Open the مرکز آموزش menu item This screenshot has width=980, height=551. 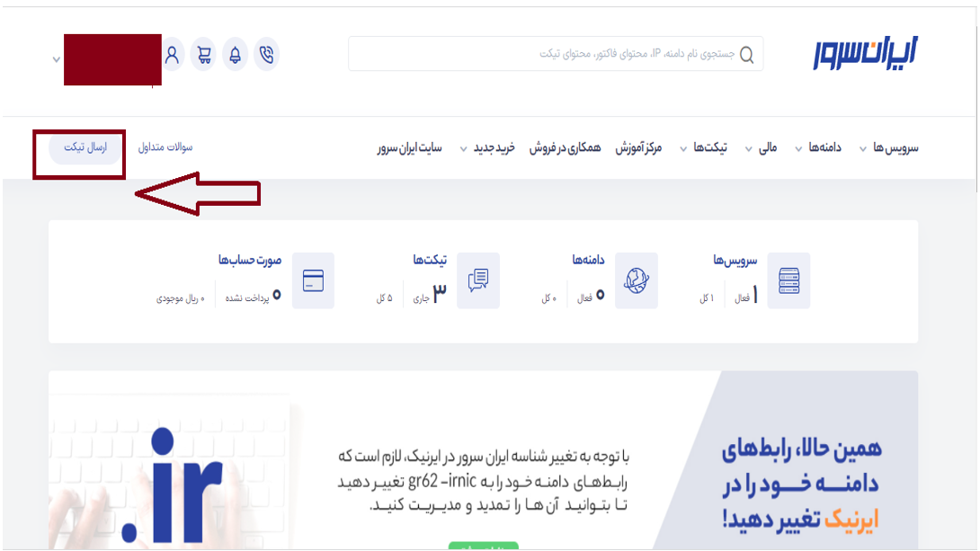point(638,147)
